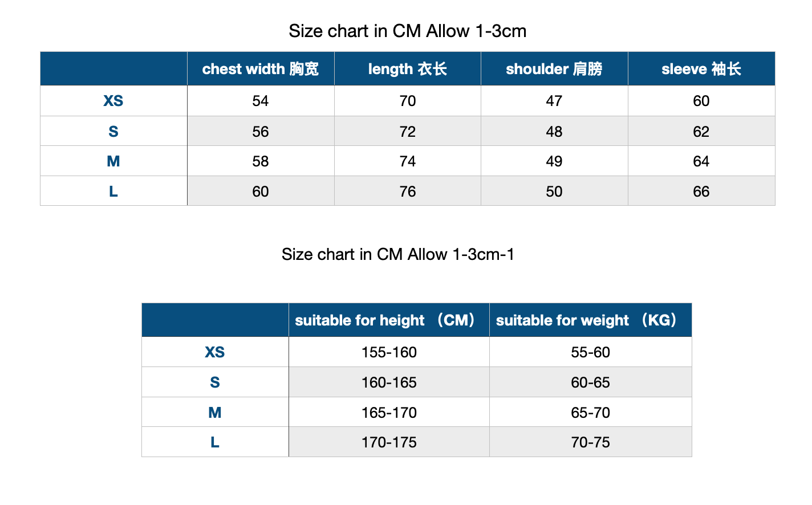812x505 pixels.
Task: Click chest width value 54
Action: click(x=261, y=101)
